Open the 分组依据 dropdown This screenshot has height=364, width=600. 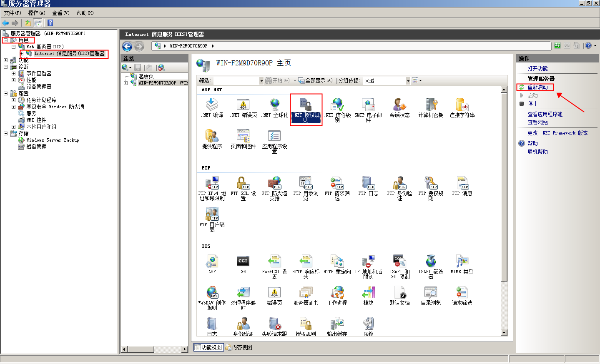(x=408, y=81)
